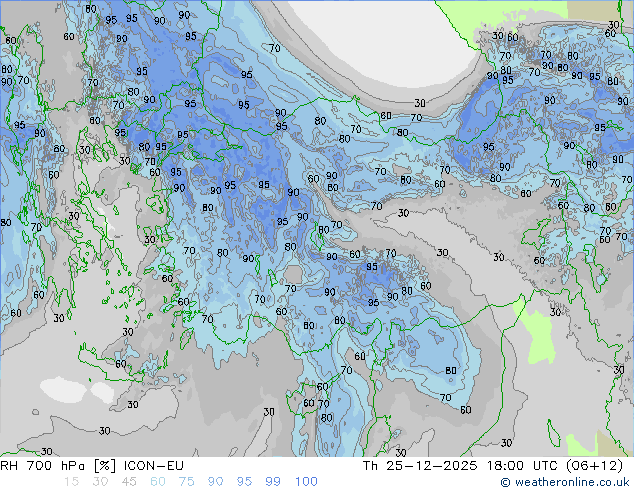Click legend value 95 in color scale
The height and width of the screenshot is (490, 634).
[x=244, y=482]
